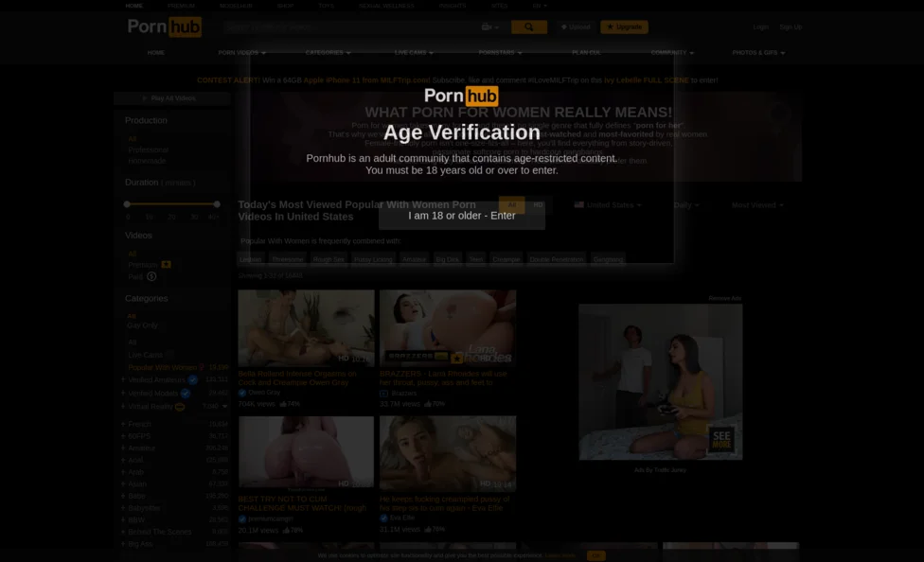
Task: Click the United States flag icon
Action: (x=578, y=205)
